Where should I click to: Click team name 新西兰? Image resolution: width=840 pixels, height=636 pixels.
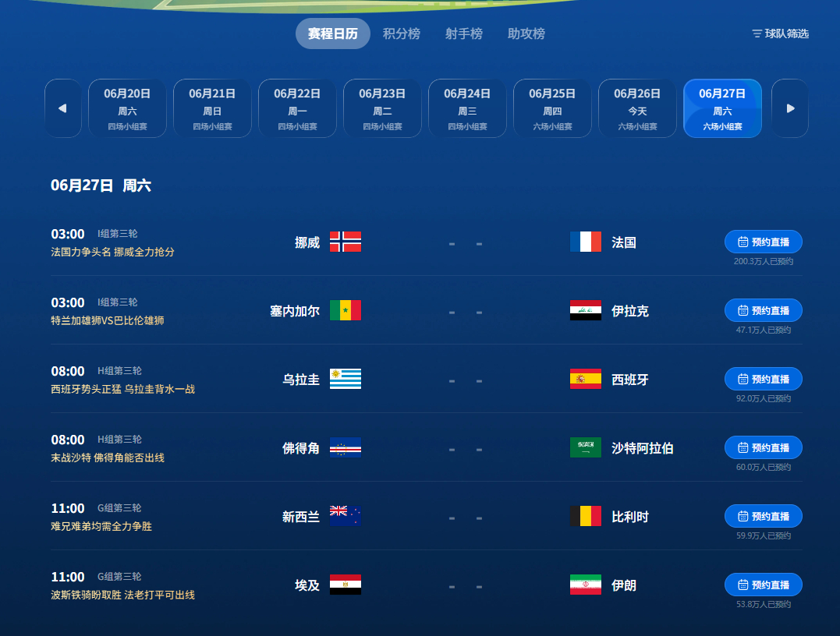pos(301,517)
